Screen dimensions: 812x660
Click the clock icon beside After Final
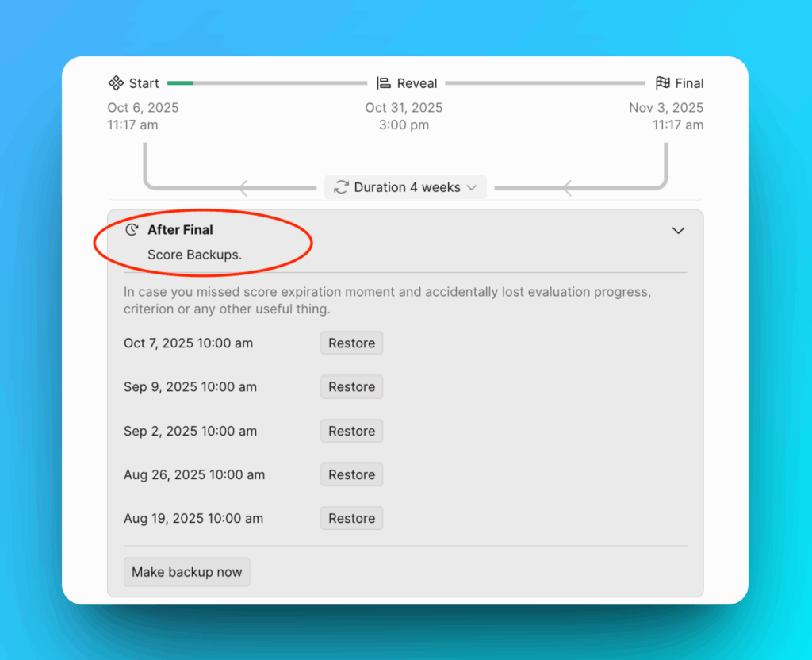pos(131,229)
